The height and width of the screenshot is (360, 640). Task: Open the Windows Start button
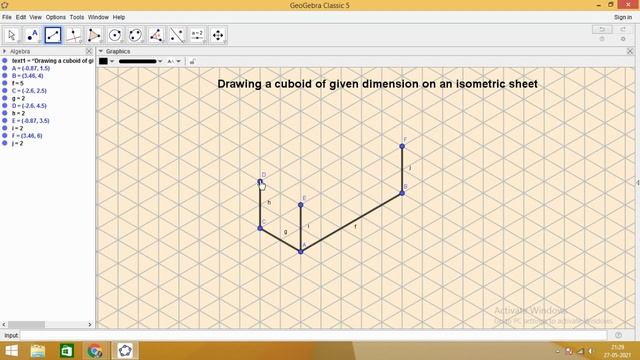click(11, 351)
